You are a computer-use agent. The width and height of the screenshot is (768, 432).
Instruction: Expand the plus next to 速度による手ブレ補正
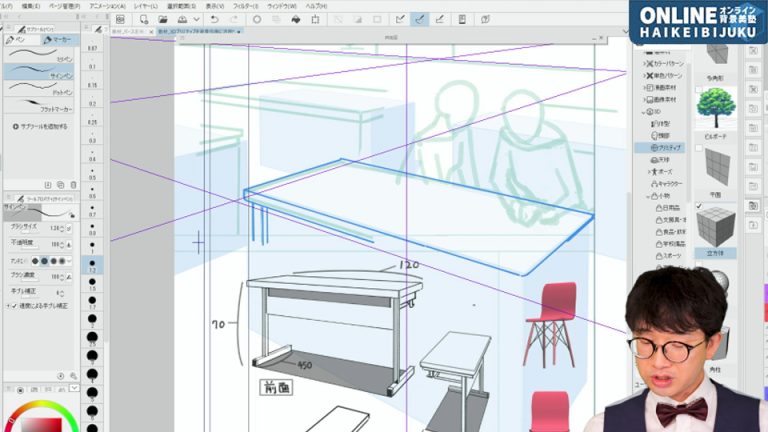click(x=8, y=306)
